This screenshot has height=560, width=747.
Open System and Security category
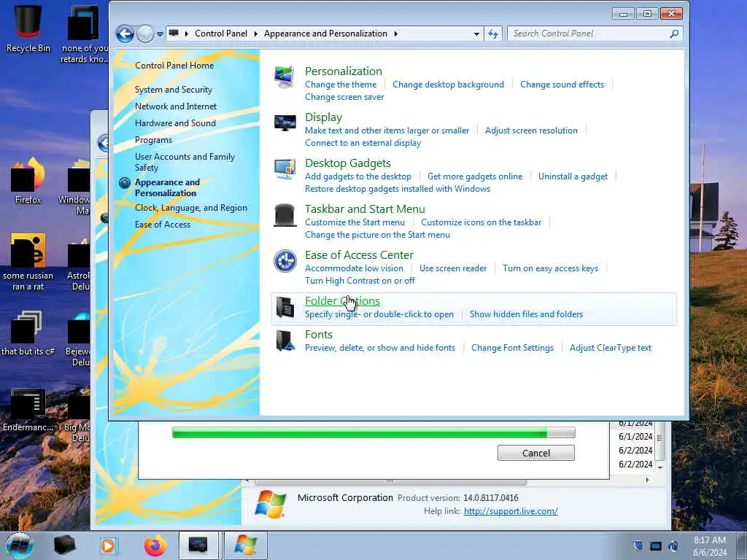point(174,90)
